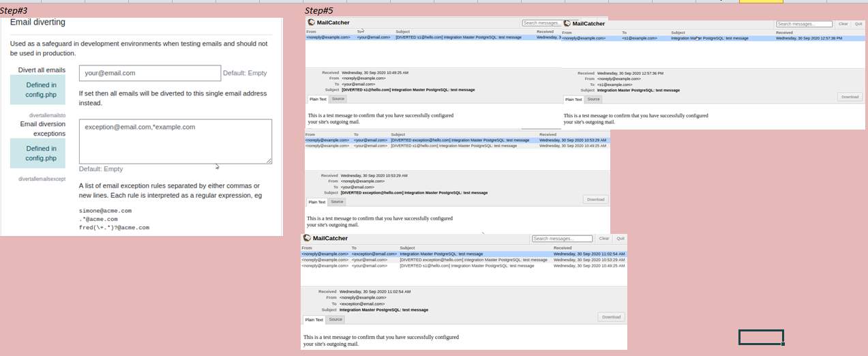Open Plain Text tab in first DIVERTED s1@hello.com window

point(318,99)
